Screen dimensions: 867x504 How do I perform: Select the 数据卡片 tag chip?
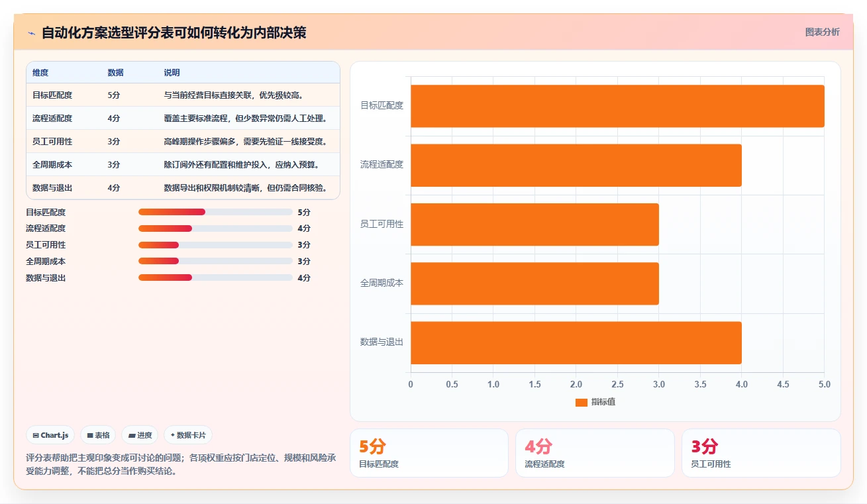(188, 435)
